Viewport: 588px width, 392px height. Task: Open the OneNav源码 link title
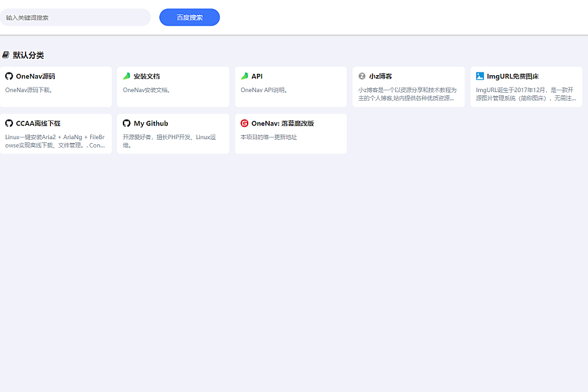(35, 76)
